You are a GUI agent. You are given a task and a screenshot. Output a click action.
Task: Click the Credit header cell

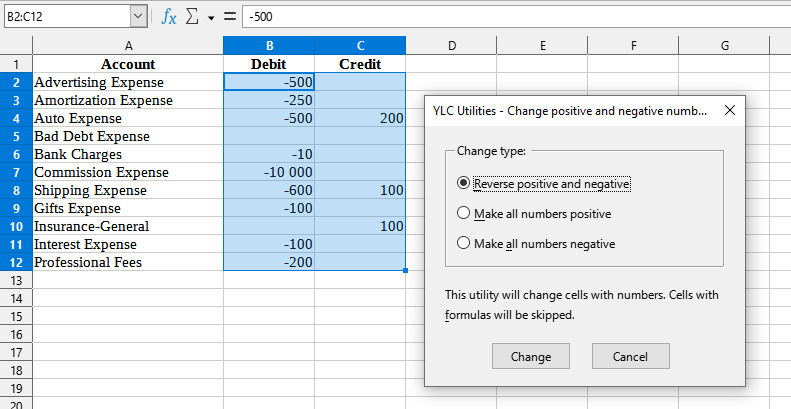pyautogui.click(x=360, y=64)
